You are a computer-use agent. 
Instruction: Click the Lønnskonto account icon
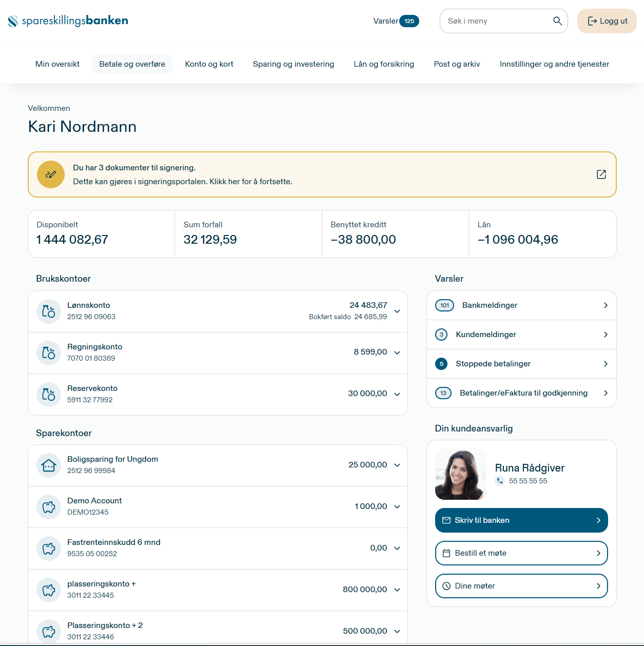[49, 311]
